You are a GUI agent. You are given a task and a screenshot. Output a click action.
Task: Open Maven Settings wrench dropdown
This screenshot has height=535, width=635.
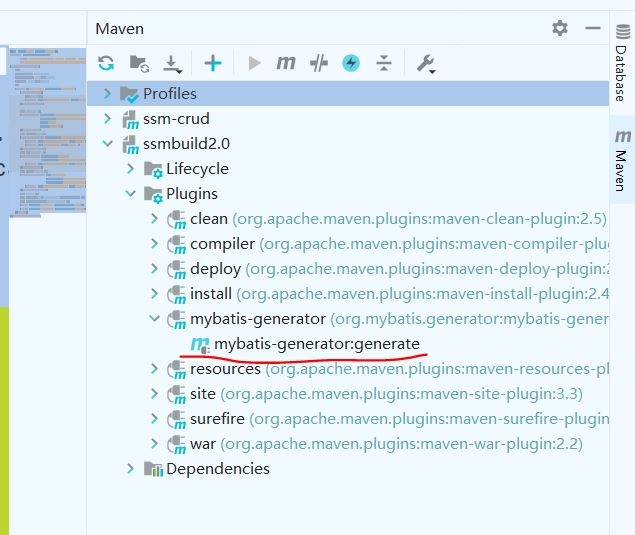coord(426,64)
